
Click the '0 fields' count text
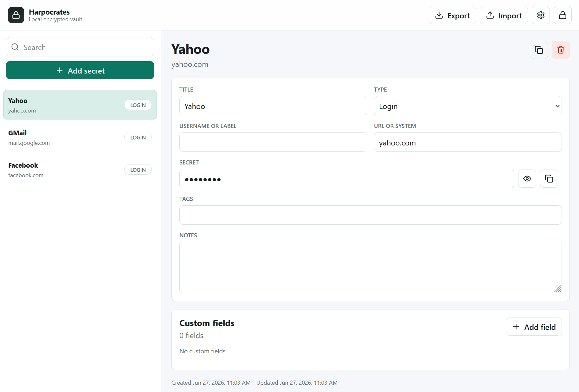[x=191, y=335]
